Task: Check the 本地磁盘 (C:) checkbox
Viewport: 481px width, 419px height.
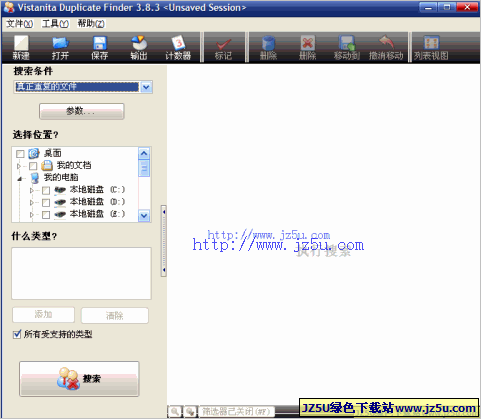Action: coord(46,190)
